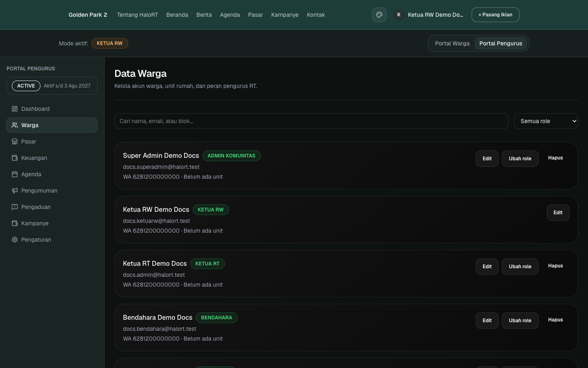Go to Beranda in top navigation
This screenshot has height=368, width=588.
(177, 15)
